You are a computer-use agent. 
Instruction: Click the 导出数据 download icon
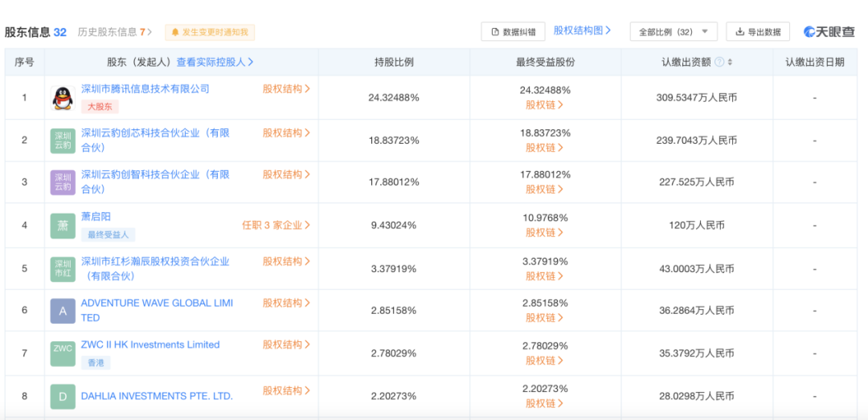[x=739, y=32]
